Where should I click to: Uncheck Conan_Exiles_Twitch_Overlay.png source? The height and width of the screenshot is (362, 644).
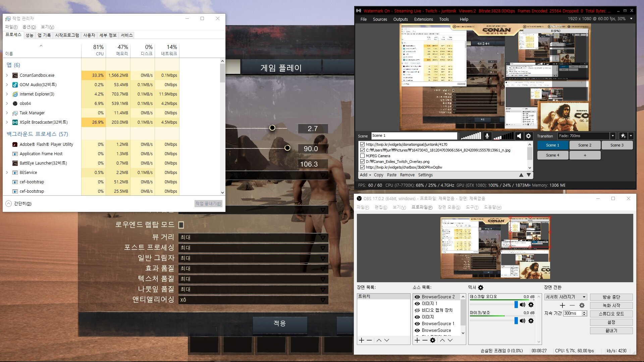tap(362, 162)
